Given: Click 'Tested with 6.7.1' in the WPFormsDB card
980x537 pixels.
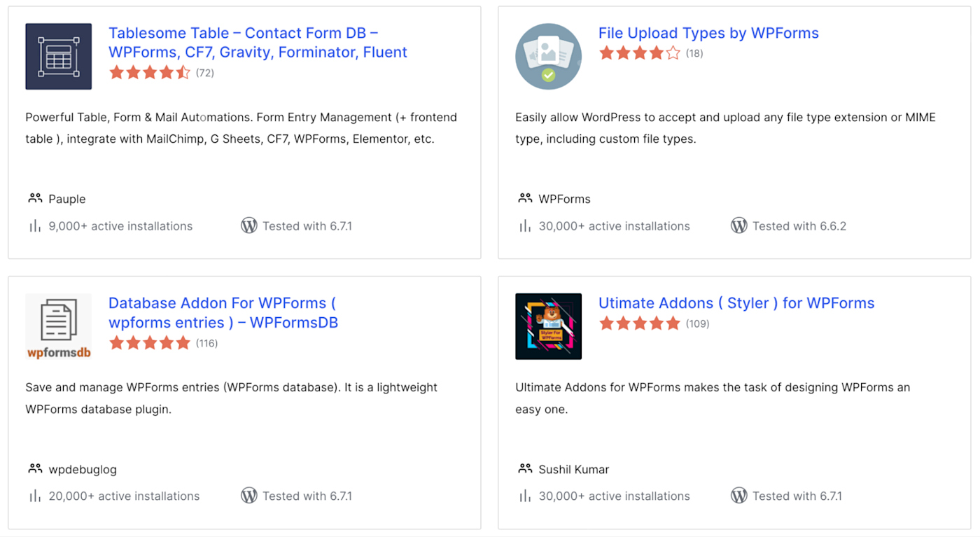Looking at the screenshot, I should (x=307, y=496).
